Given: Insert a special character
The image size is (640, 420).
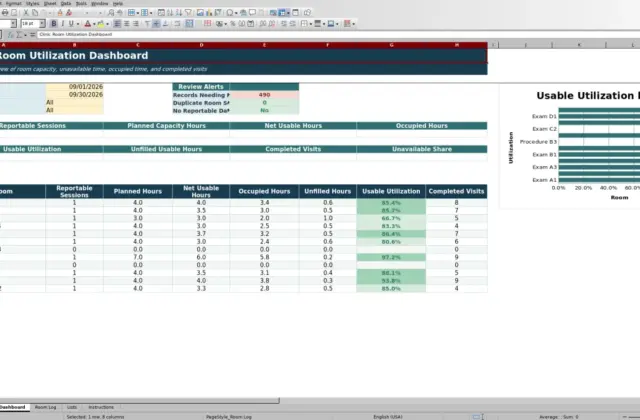Looking at the screenshot, I should pos(230,13).
